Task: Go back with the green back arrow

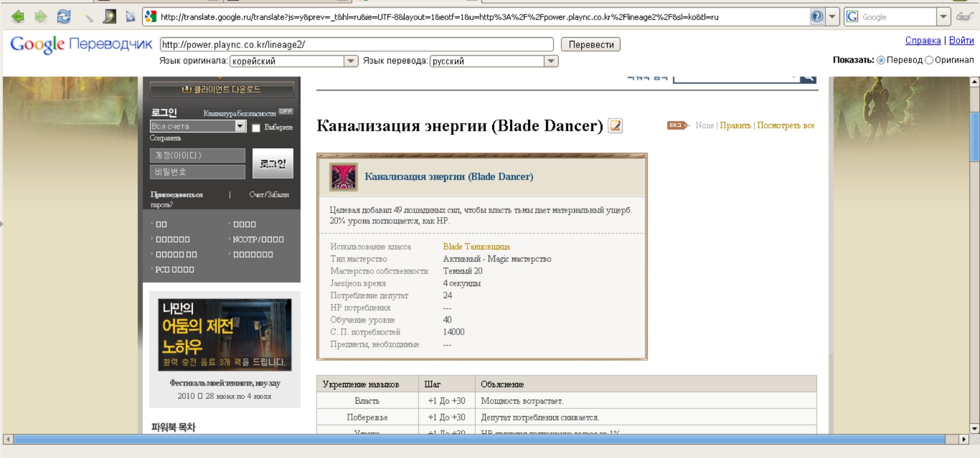Action: [18, 17]
